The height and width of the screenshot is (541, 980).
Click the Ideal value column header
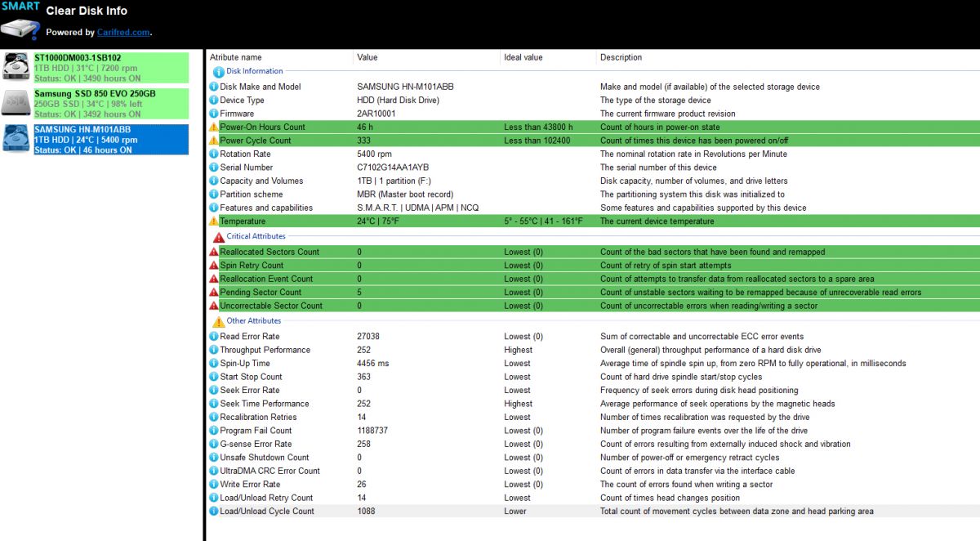coord(525,57)
